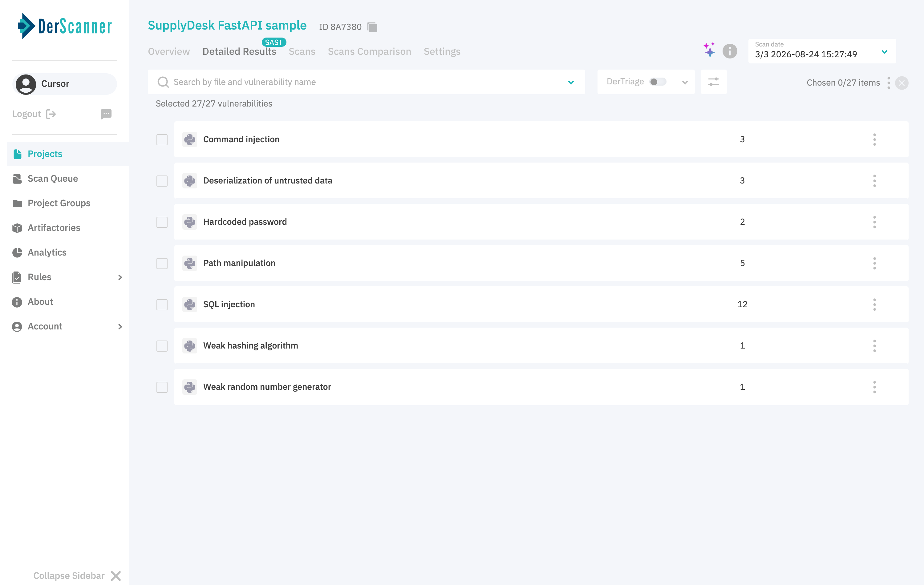This screenshot has height=585, width=924.
Task: Switch to the Overview tab
Action: [x=169, y=51]
